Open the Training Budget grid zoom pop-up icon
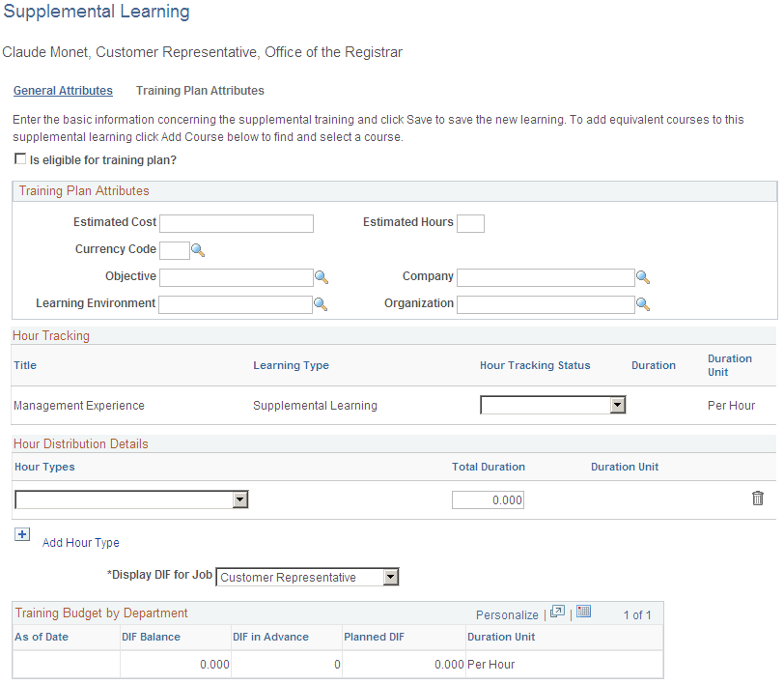 (557, 613)
